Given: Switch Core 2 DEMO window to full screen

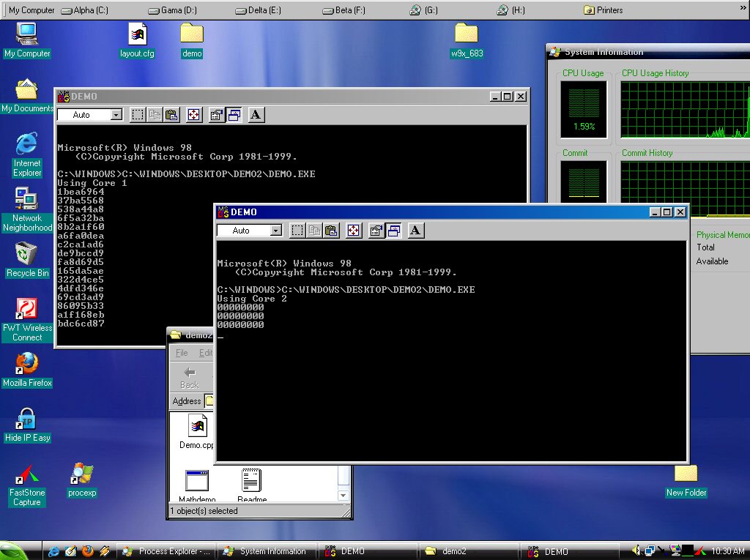Looking at the screenshot, I should pyautogui.click(x=354, y=231).
